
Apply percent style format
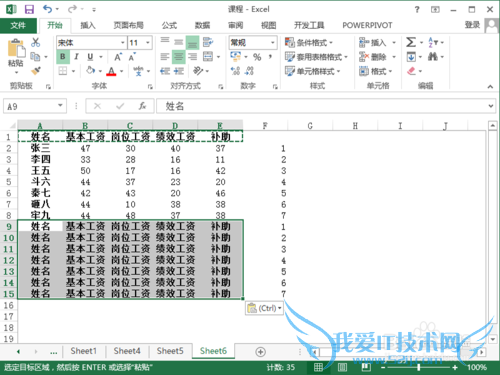coord(257,57)
